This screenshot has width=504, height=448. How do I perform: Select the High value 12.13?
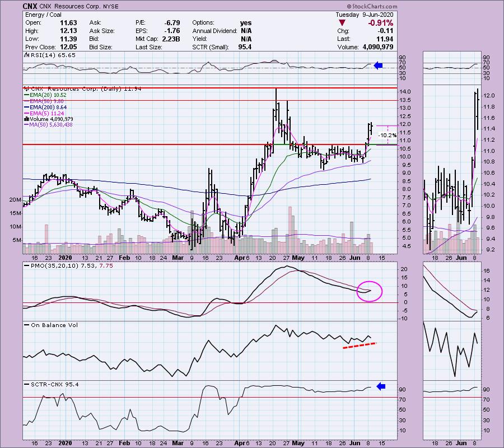click(68, 31)
